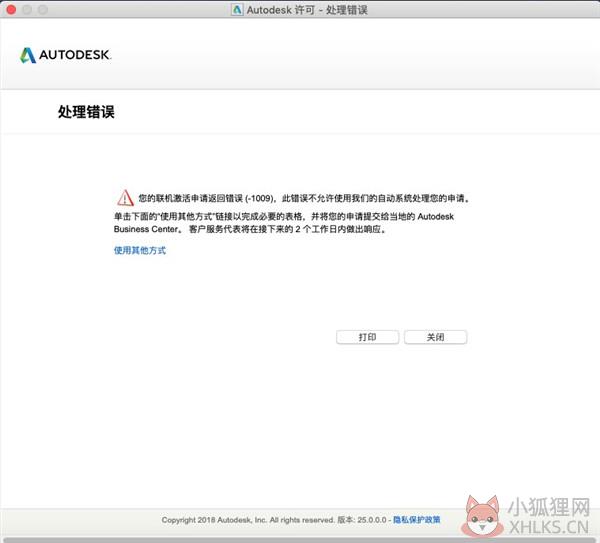Click the 'Business Center' text line
Screen dimensions: 600x543
tap(250, 229)
